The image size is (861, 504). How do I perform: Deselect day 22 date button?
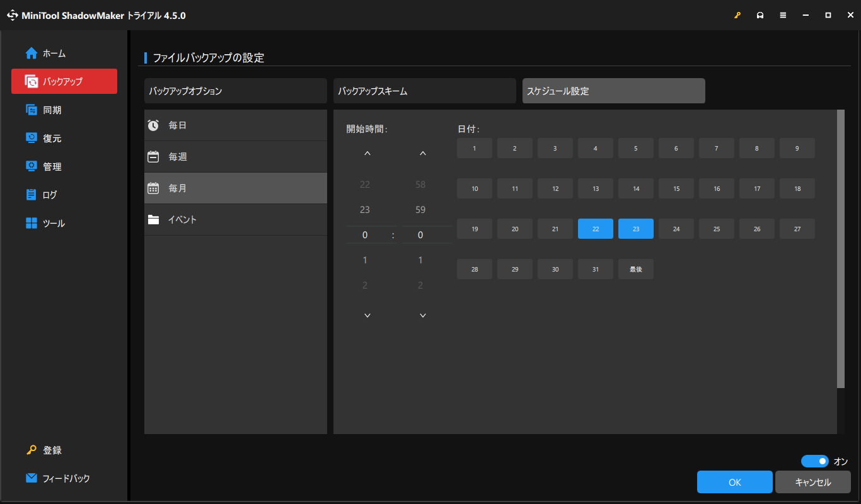click(x=596, y=229)
